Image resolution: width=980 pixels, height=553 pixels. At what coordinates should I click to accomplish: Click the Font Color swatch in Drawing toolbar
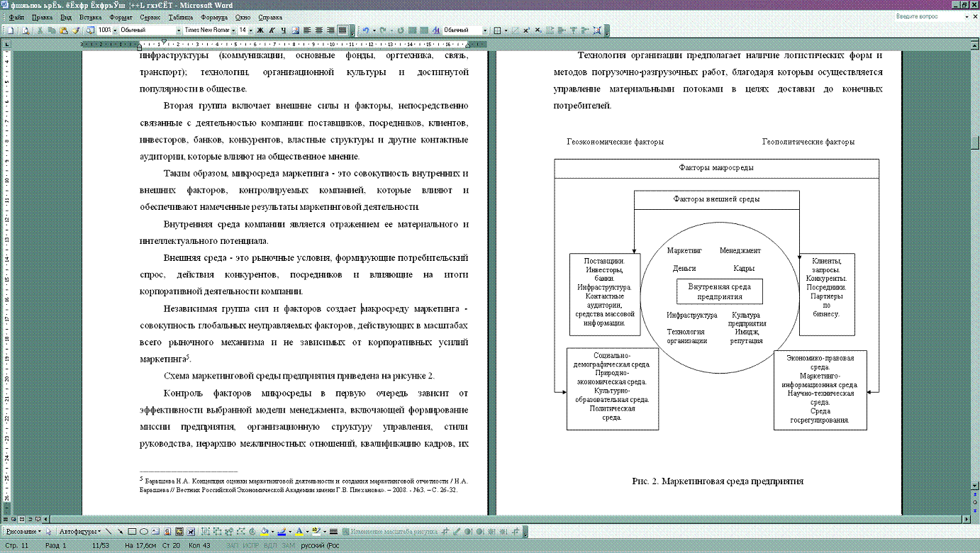coord(299,531)
